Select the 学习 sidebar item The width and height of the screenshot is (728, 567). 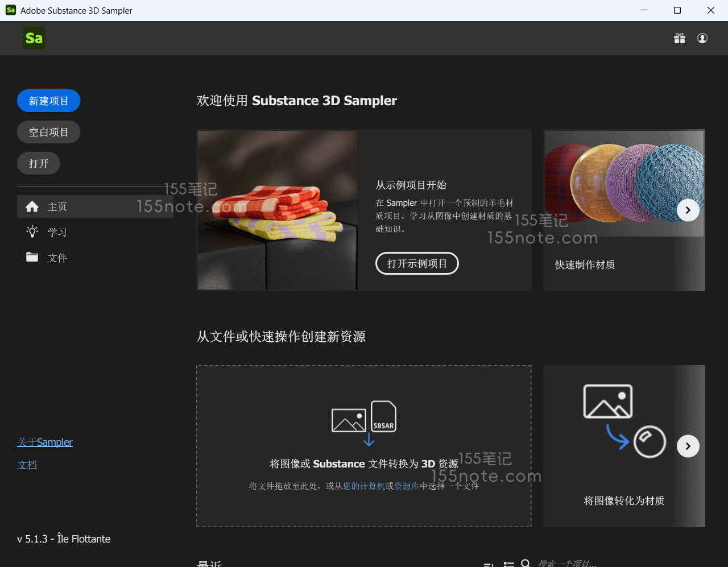click(x=57, y=232)
